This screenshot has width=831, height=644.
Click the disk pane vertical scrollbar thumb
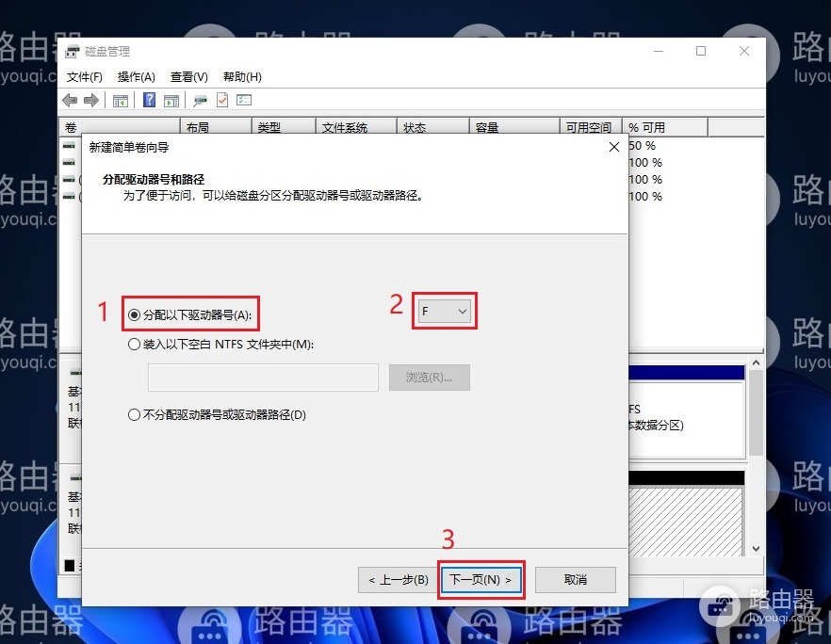pos(757,412)
